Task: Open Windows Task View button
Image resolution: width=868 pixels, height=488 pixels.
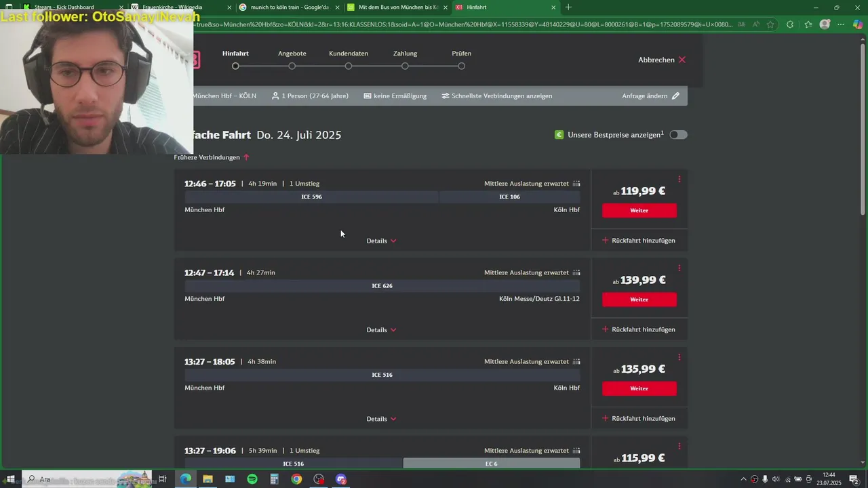Action: [x=163, y=479]
